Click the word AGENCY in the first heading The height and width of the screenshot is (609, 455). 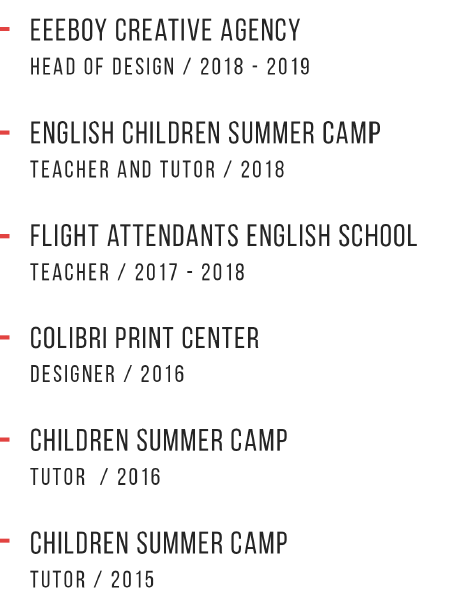pyautogui.click(x=260, y=30)
